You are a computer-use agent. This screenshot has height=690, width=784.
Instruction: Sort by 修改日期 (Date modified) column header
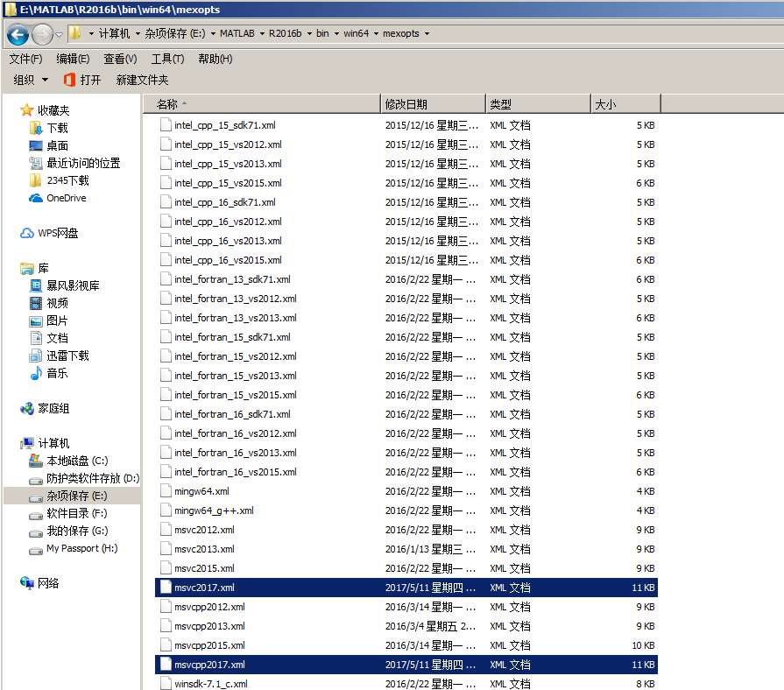(x=433, y=104)
